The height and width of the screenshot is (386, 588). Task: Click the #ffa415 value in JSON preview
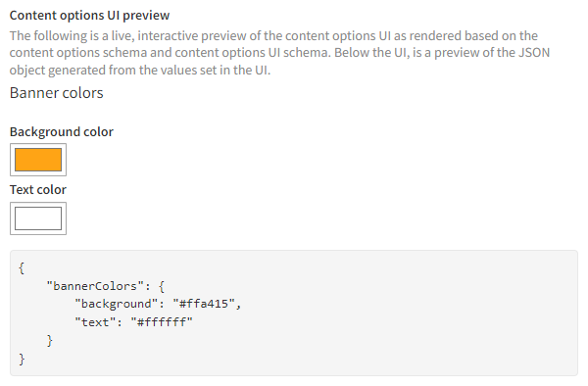[204, 304]
